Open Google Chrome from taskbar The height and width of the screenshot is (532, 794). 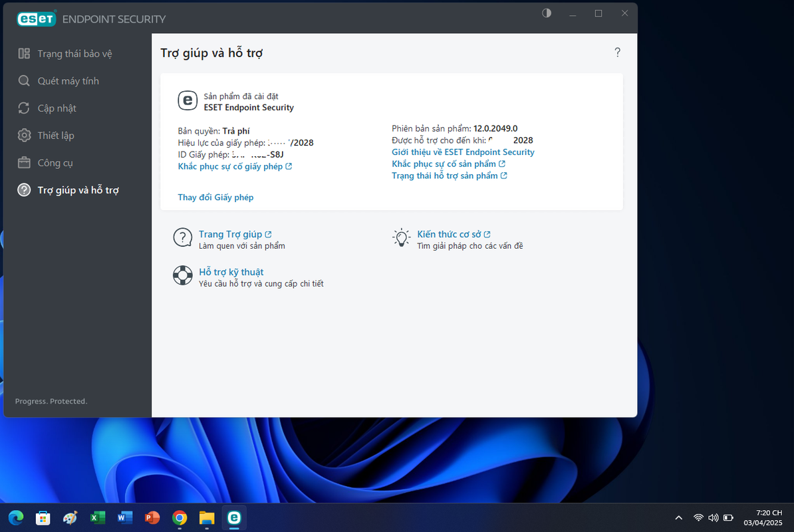click(180, 518)
